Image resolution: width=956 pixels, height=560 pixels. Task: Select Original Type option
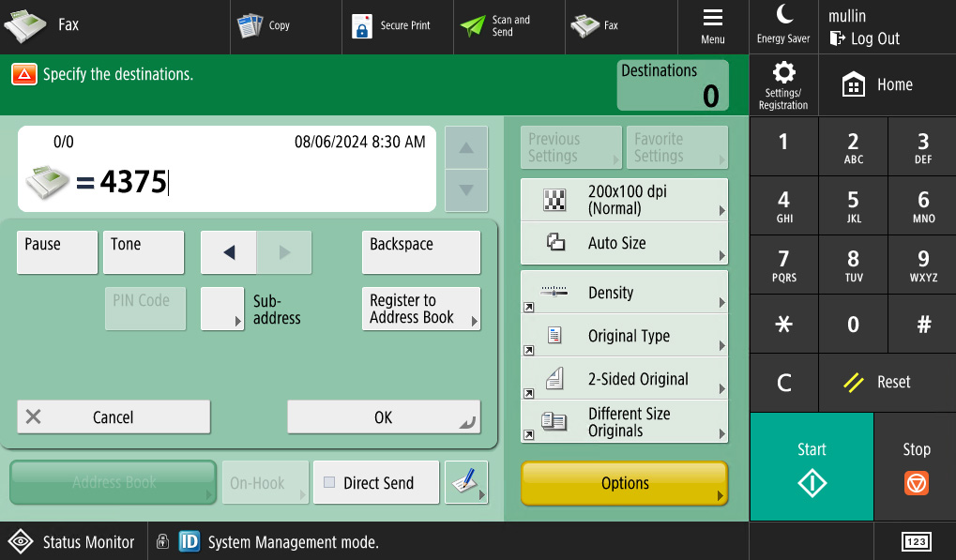click(x=624, y=335)
